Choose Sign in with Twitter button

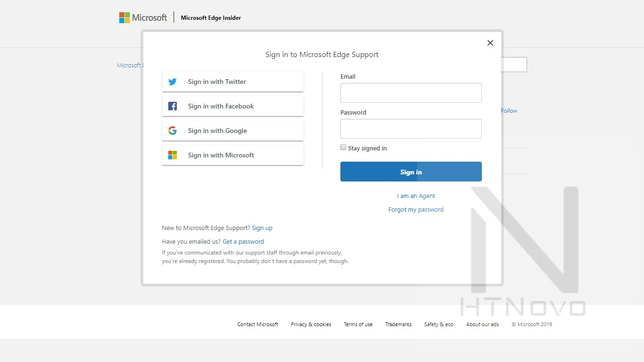point(233,82)
